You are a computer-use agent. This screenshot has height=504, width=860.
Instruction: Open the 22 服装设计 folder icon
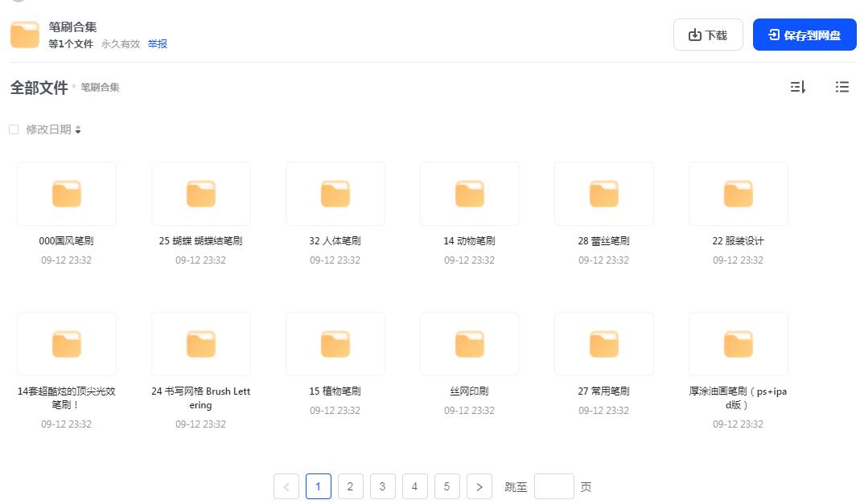(739, 194)
